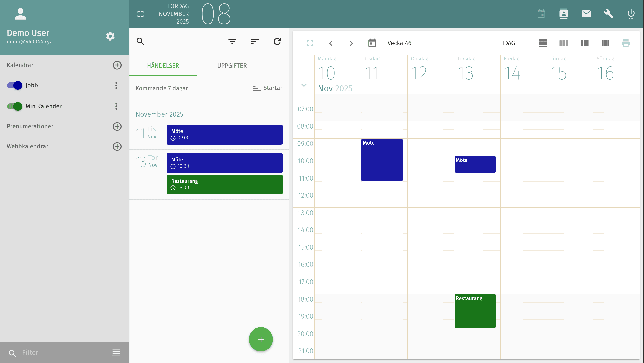Image resolution: width=644 pixels, height=363 pixels.
Task: Switch to month grid view icon
Action: click(585, 43)
